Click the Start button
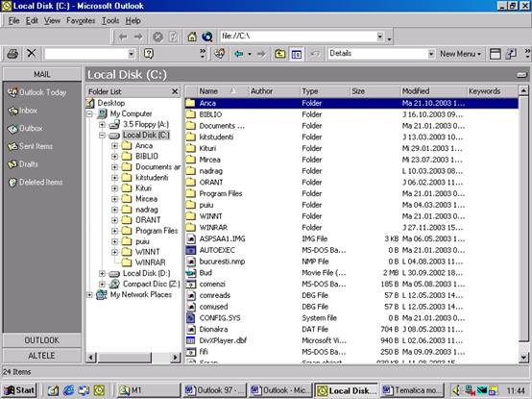The image size is (532, 399). pos(19,390)
